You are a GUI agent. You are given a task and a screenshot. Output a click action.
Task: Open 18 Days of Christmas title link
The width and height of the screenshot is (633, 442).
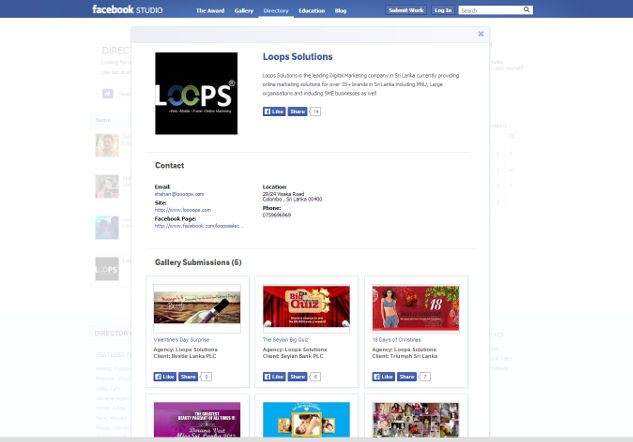(396, 340)
